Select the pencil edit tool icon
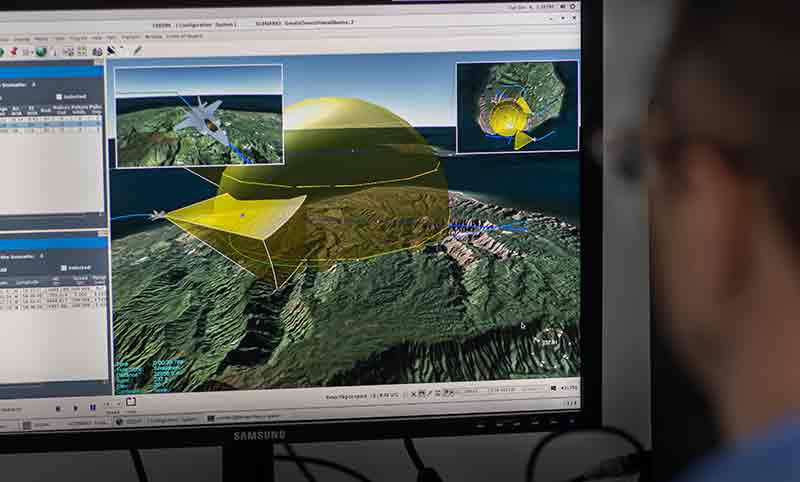The width and height of the screenshot is (800, 482). click(137, 50)
